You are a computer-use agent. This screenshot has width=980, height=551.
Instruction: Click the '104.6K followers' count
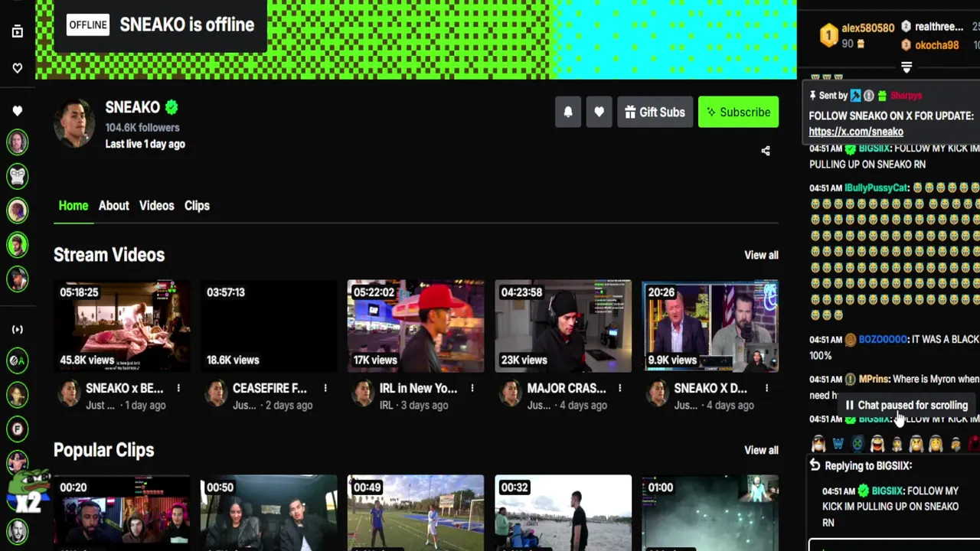(x=142, y=128)
